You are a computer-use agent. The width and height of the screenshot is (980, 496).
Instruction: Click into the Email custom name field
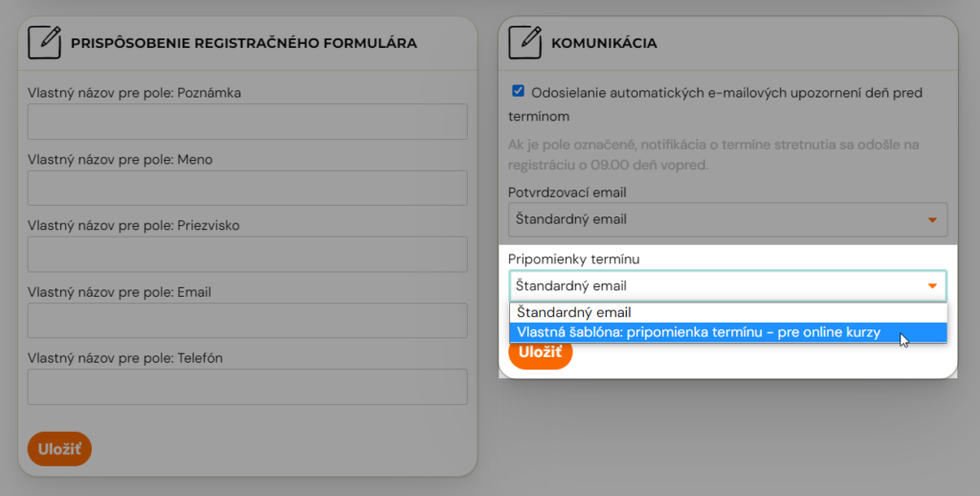click(x=248, y=321)
